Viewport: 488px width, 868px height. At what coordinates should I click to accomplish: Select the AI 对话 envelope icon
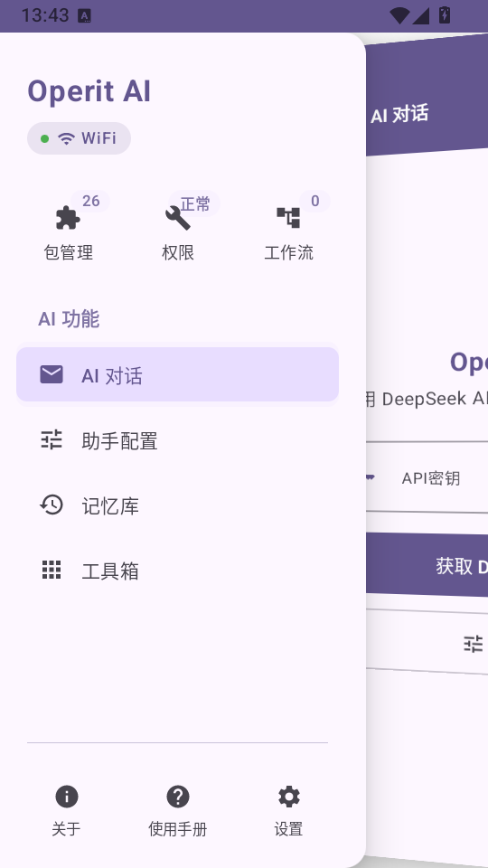click(52, 374)
